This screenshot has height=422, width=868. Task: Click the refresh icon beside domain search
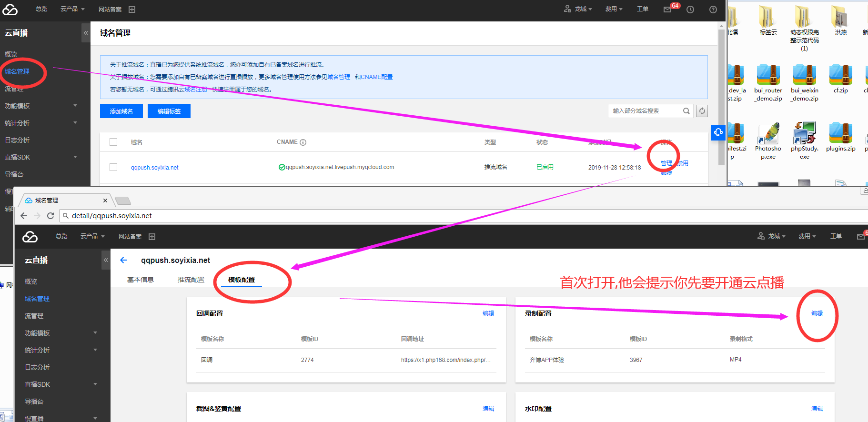pyautogui.click(x=702, y=111)
